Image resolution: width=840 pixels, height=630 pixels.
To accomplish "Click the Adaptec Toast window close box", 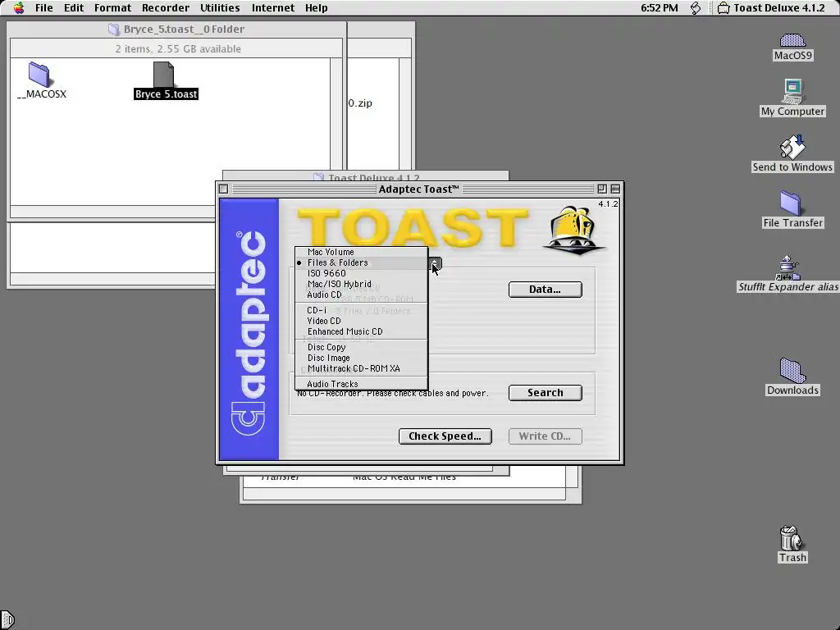I will 223,189.
